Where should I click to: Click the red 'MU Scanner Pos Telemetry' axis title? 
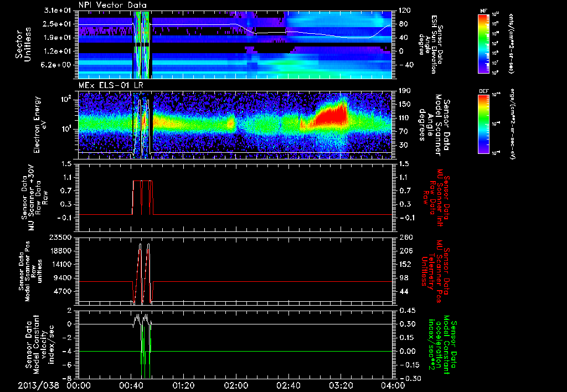coord(436,271)
